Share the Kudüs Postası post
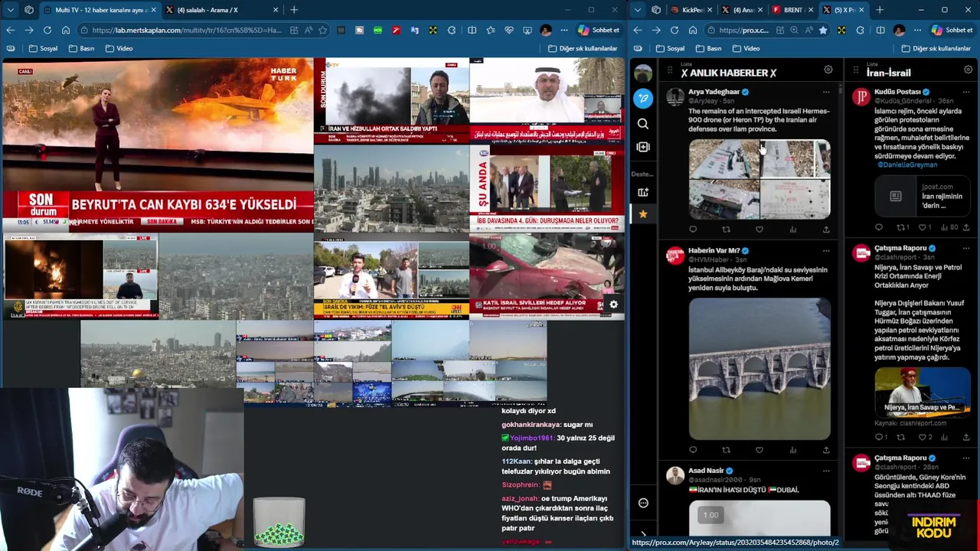 [x=966, y=227]
